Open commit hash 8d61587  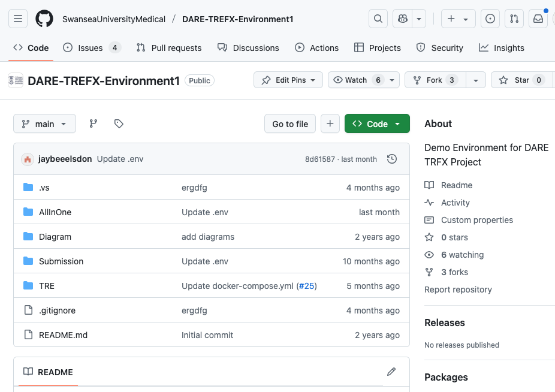[x=320, y=159]
